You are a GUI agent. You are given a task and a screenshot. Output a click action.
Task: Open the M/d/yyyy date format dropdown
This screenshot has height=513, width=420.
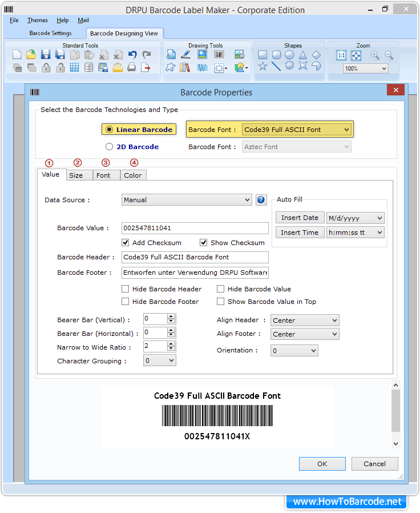(356, 218)
